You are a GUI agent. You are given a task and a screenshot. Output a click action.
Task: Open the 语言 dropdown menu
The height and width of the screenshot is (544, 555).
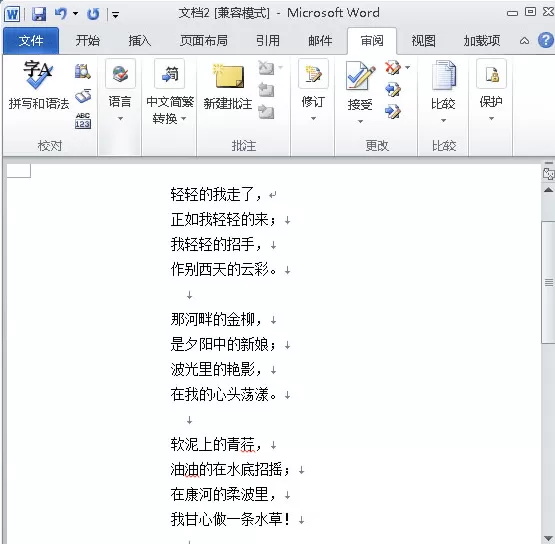[x=120, y=90]
